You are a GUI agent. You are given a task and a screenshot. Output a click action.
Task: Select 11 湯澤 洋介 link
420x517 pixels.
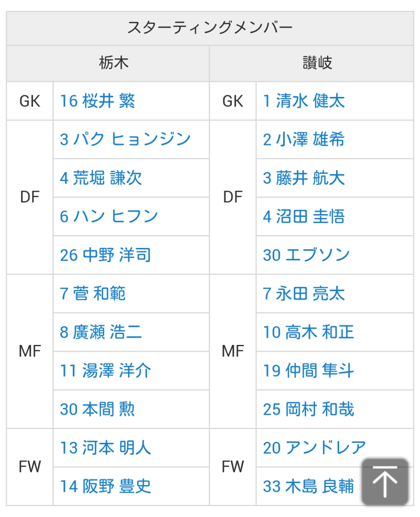pyautogui.click(x=105, y=371)
